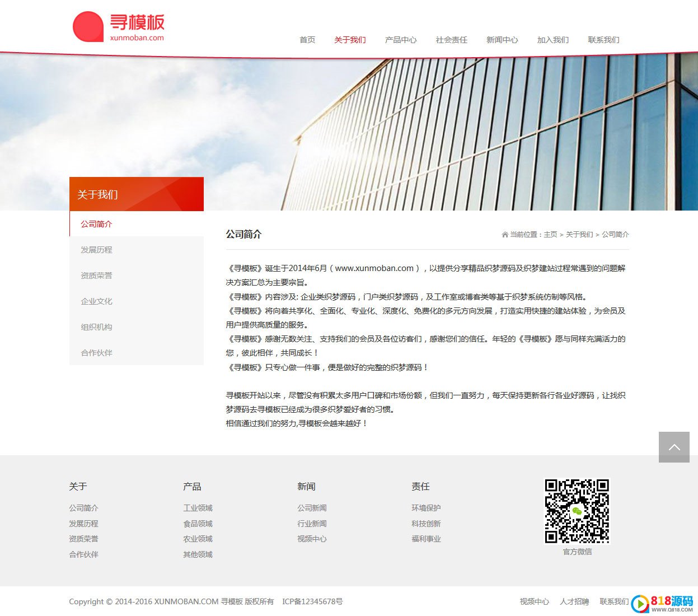The height and width of the screenshot is (616, 698).
Task: Open 首页 in the top navigation
Action: click(307, 40)
